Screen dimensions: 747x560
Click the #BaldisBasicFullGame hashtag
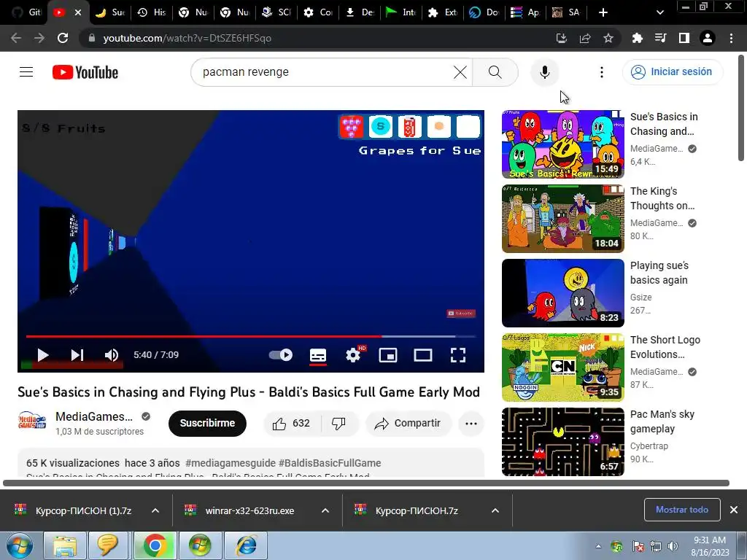[x=330, y=463]
